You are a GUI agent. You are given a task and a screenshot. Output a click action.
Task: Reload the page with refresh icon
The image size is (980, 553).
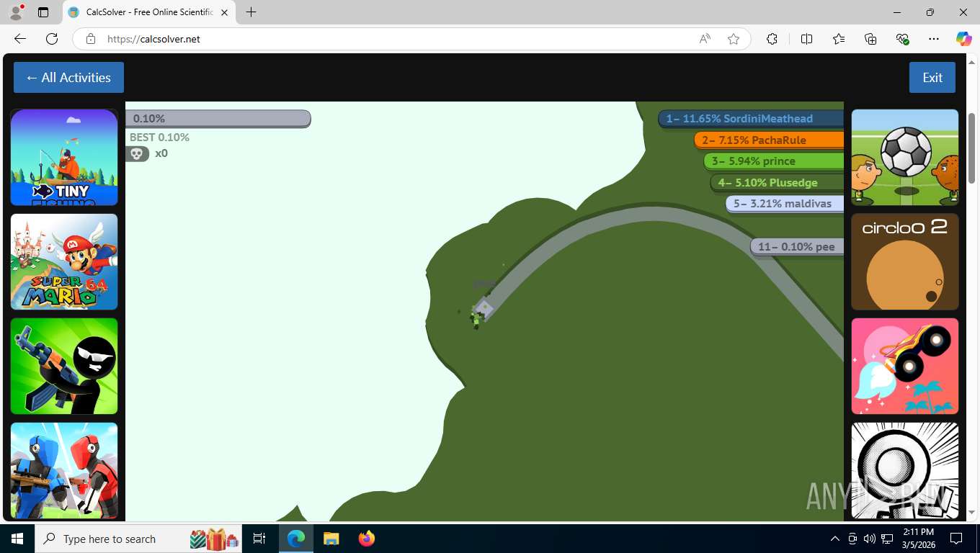52,39
